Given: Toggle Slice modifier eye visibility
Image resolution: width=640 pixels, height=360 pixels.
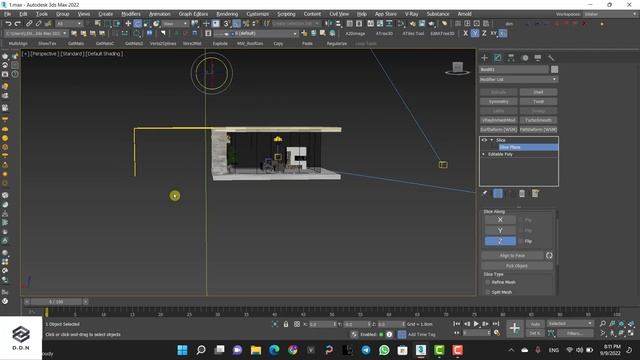Looking at the screenshot, I should pyautogui.click(x=484, y=140).
